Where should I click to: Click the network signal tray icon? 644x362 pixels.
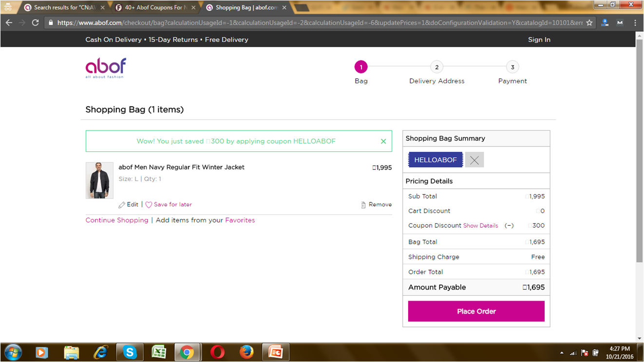(573, 353)
